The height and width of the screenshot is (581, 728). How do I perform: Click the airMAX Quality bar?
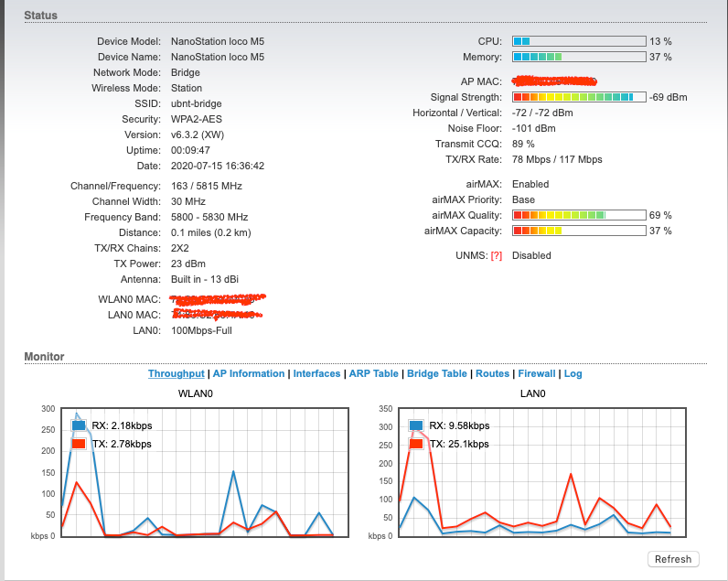(x=578, y=215)
